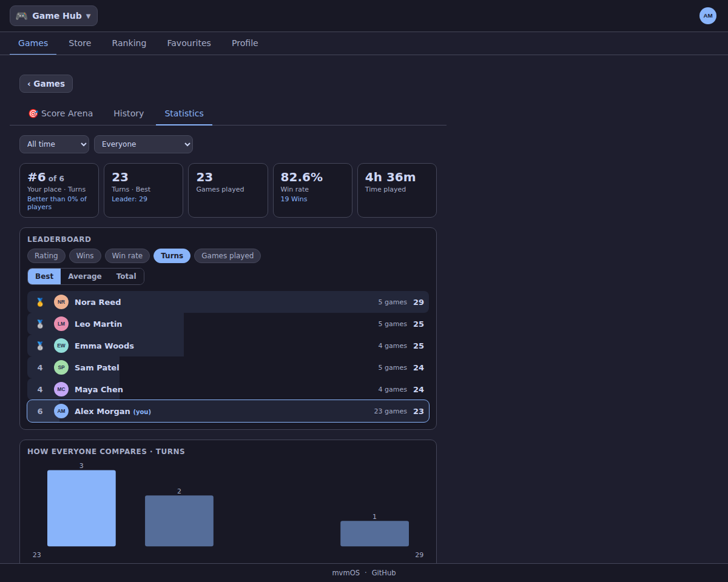Click the 4h 36m Time played card
Viewport: 728px width, 582px height.
(397, 190)
